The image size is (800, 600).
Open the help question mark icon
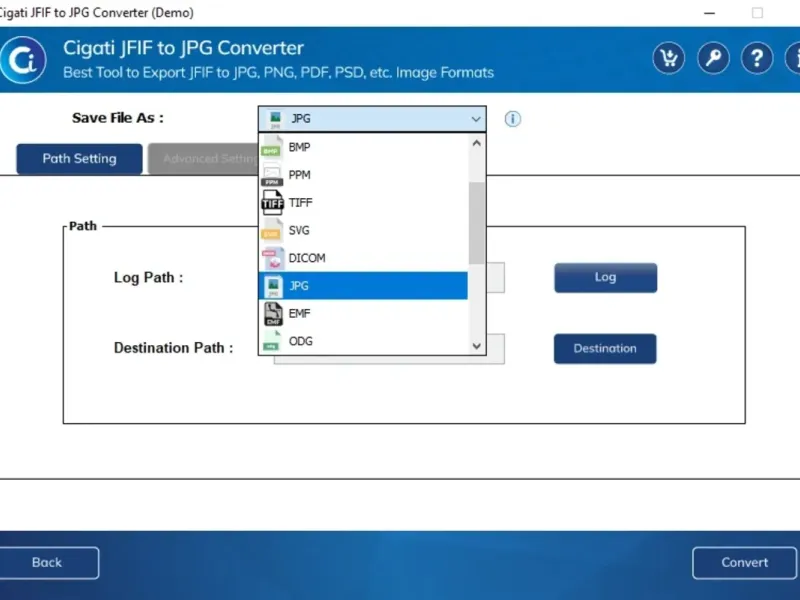coord(757,58)
